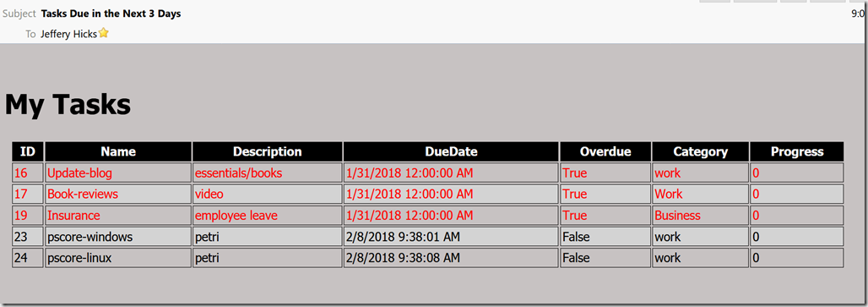Click the Category column header

(x=700, y=152)
